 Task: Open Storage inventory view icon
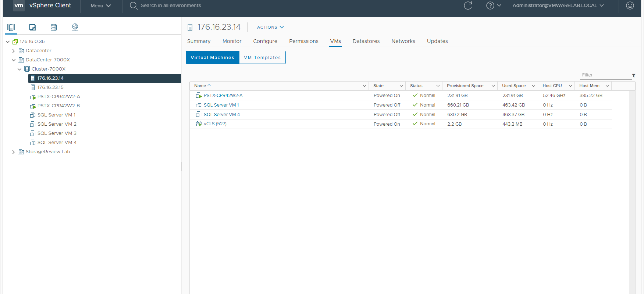coord(54,27)
